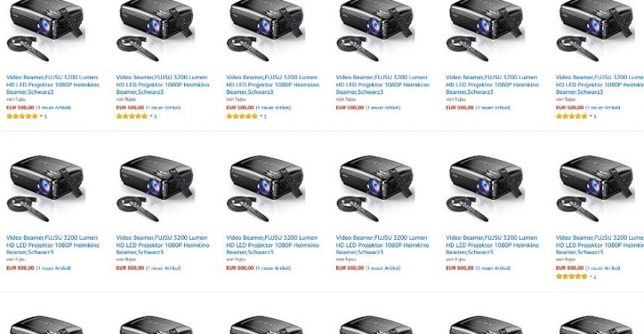
Task: Open first top-row projector image
Action: pyautogui.click(x=46, y=31)
